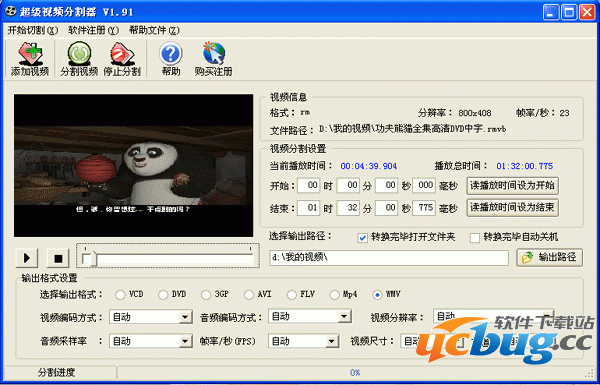Viewport: 600px width, 385px height.
Task: Click the video preview panel
Action: pyautogui.click(x=134, y=165)
